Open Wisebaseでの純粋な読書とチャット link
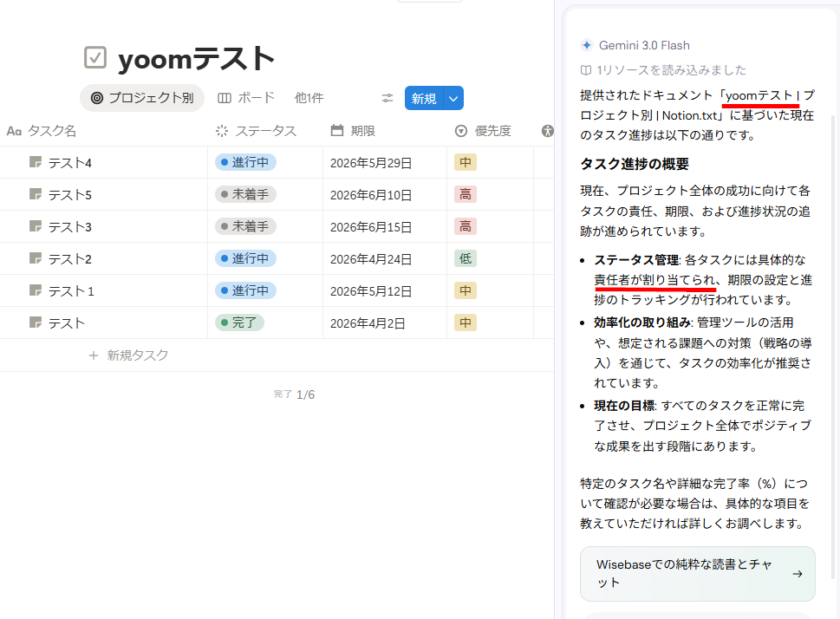840x619 pixels. (698, 573)
